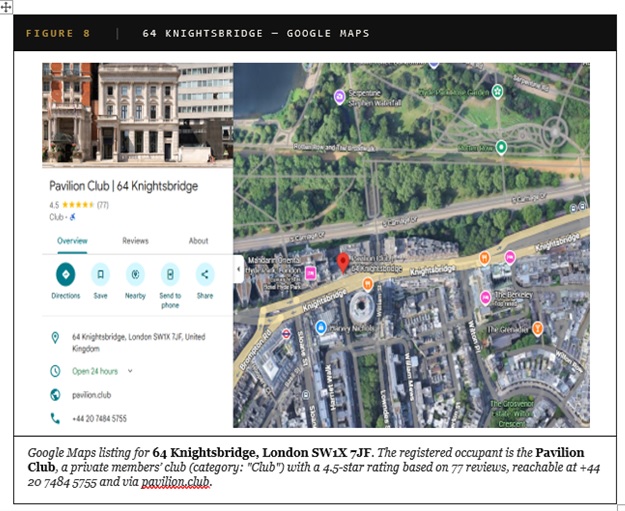Image resolution: width=625 pixels, height=511 pixels.
Task: Expand the Open 24 hours dropdown
Action: click(130, 371)
